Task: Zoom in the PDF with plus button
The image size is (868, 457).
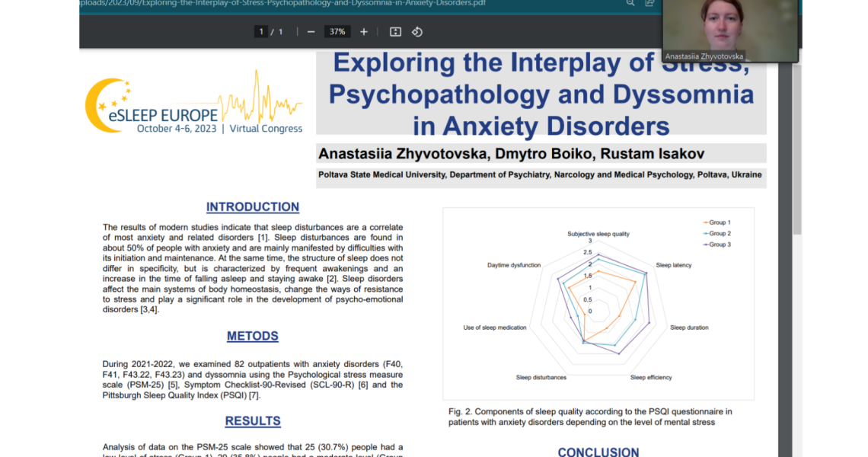Action: [364, 32]
